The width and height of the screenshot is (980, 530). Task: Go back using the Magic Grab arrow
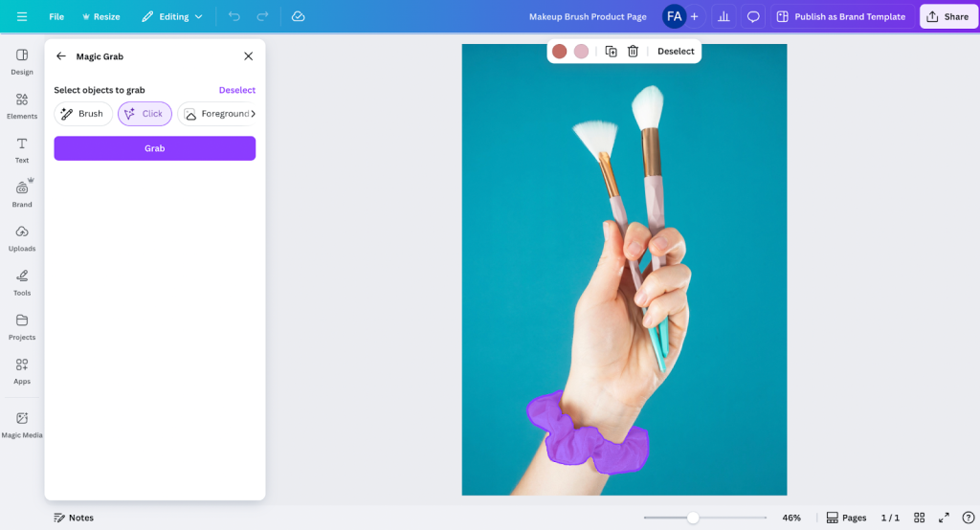point(61,56)
